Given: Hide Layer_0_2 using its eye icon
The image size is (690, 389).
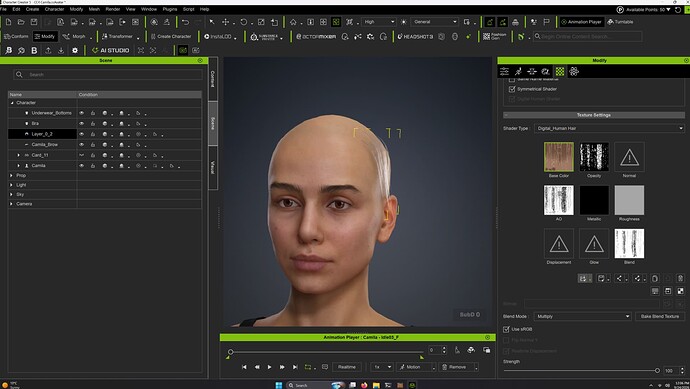Looking at the screenshot, I should pyautogui.click(x=81, y=134).
